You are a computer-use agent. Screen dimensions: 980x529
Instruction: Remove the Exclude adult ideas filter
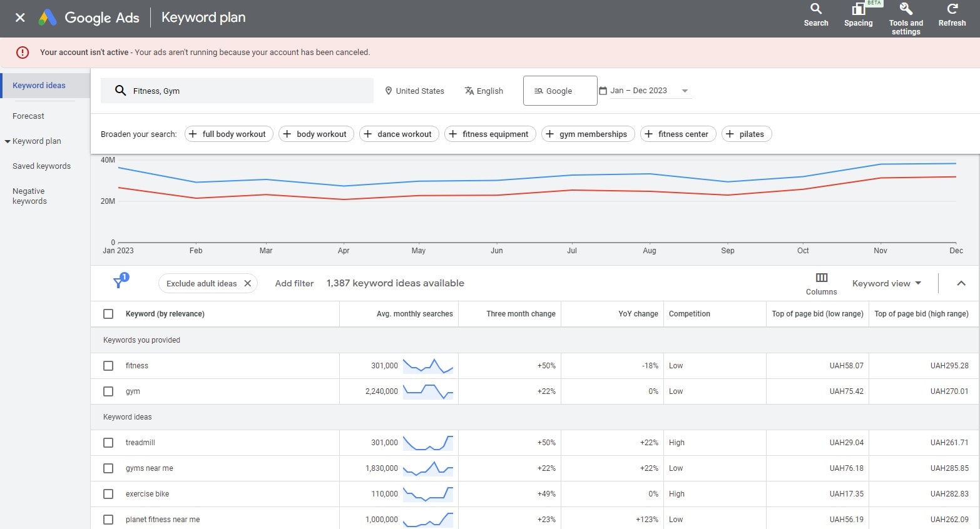tap(248, 283)
